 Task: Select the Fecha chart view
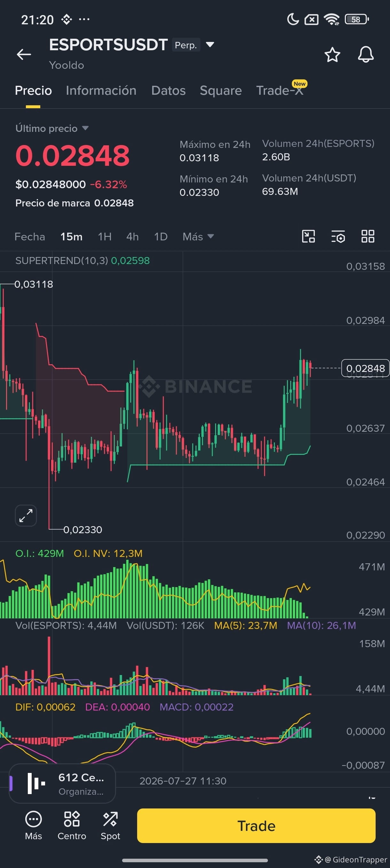30,237
